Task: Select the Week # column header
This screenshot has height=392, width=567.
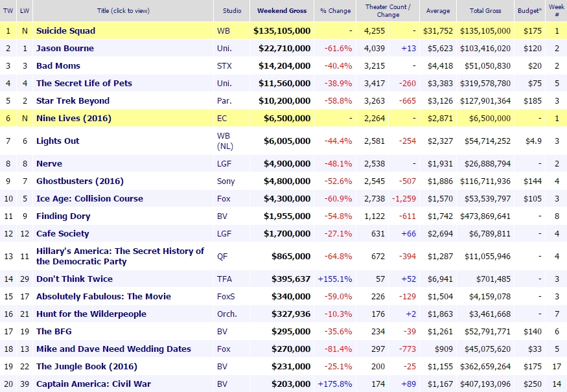Action: coord(557,10)
